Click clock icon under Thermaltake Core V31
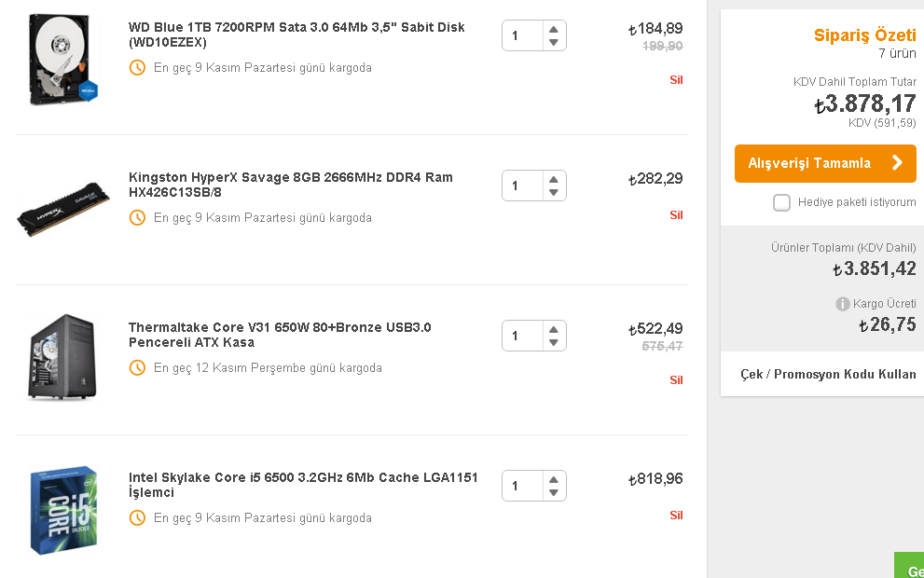Viewport: 924px width, 578px height. [x=137, y=368]
